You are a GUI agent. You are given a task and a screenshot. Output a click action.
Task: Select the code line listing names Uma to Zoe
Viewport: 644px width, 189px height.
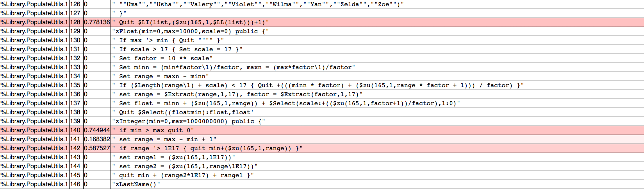[258, 4]
